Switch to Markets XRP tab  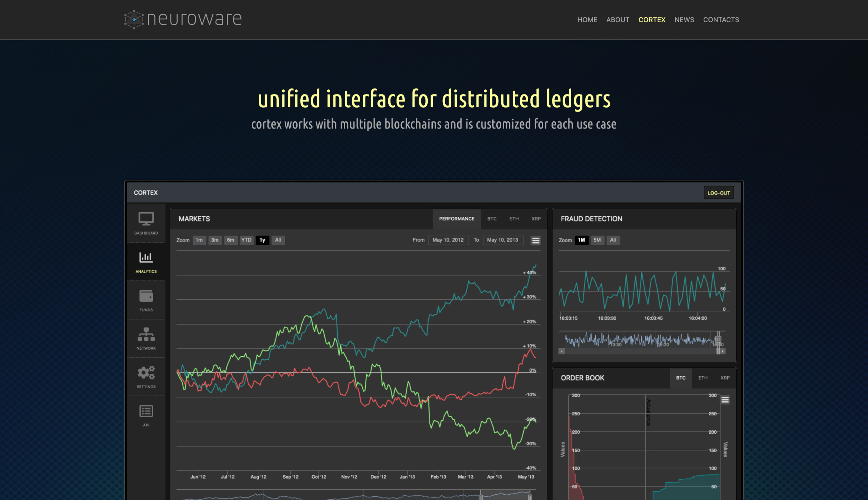pyautogui.click(x=536, y=219)
